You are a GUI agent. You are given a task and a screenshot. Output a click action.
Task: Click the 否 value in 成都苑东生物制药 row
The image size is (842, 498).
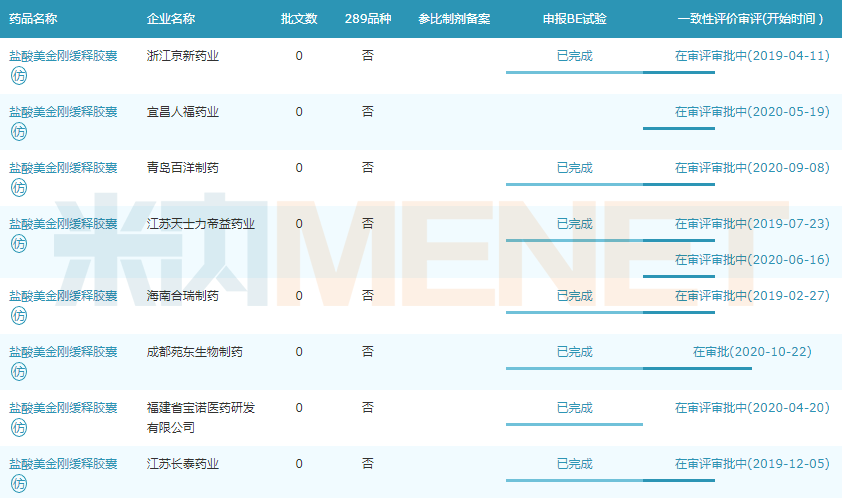(368, 352)
